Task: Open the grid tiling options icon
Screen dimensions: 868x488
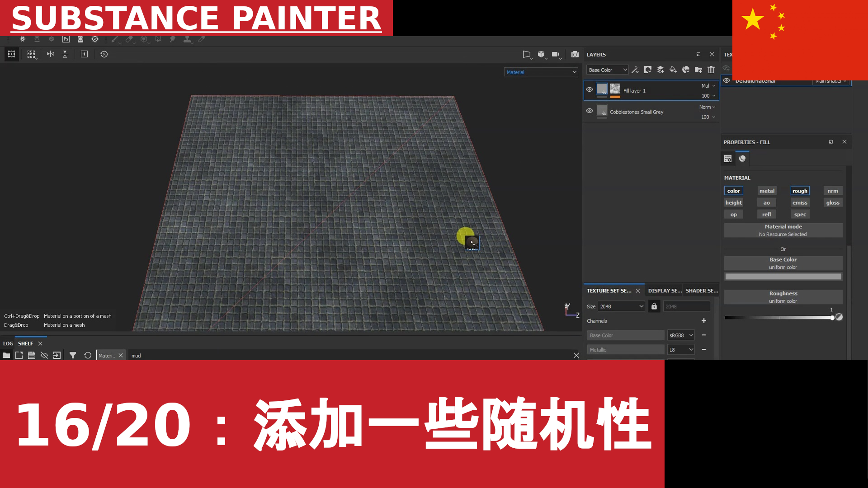Action: [x=31, y=54]
